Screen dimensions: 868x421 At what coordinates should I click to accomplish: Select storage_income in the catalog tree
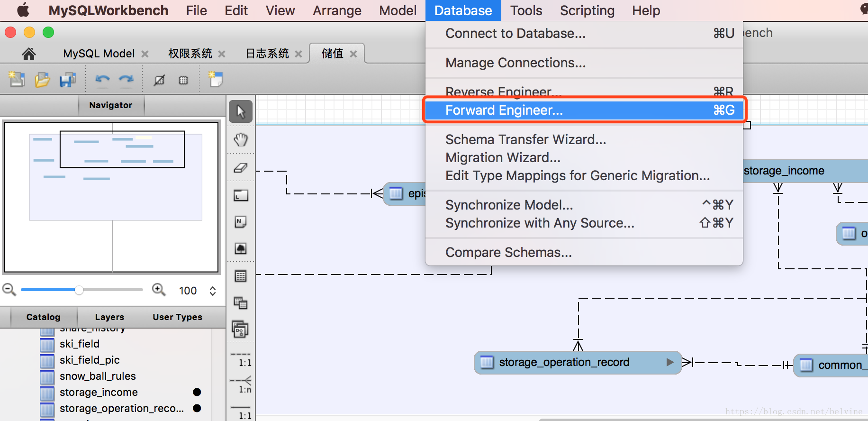(99, 392)
